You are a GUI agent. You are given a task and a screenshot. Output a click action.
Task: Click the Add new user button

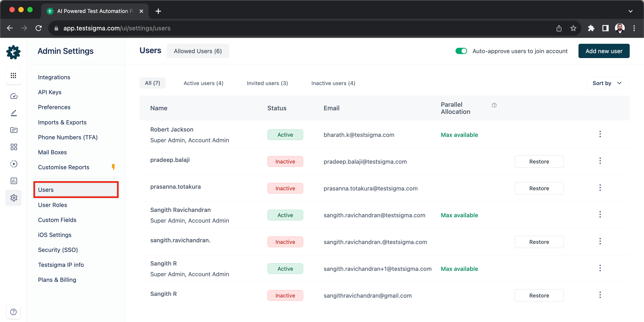point(604,51)
